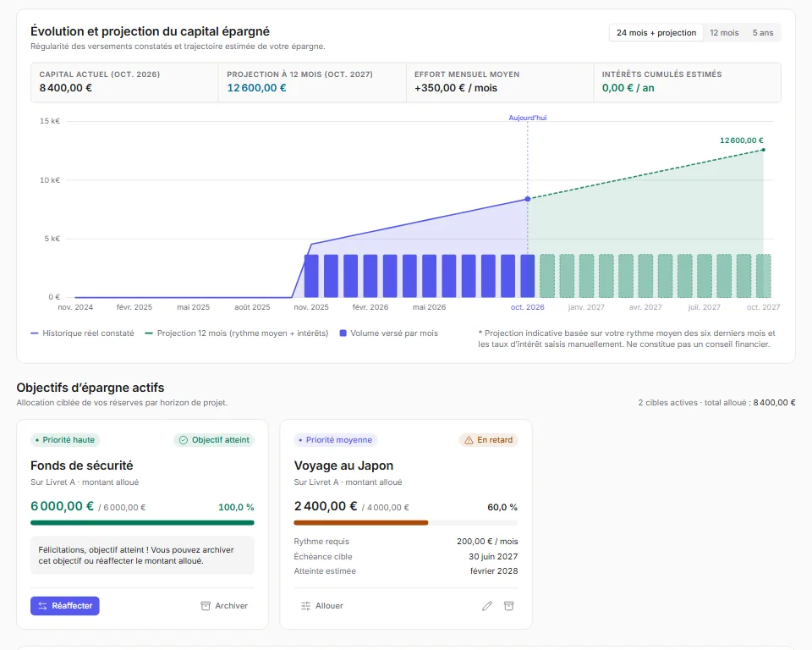Switch to the 12 mois view
Screen dimensions: 812x650
724,33
